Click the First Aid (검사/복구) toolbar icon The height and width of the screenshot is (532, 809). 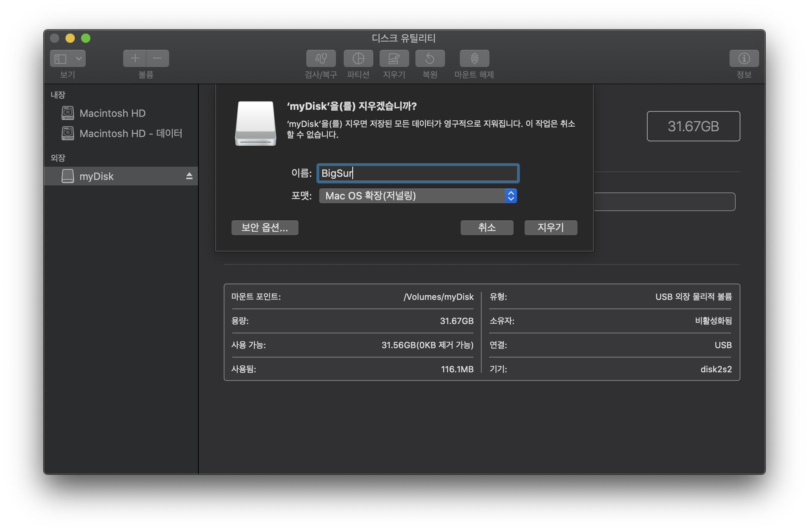point(321,58)
